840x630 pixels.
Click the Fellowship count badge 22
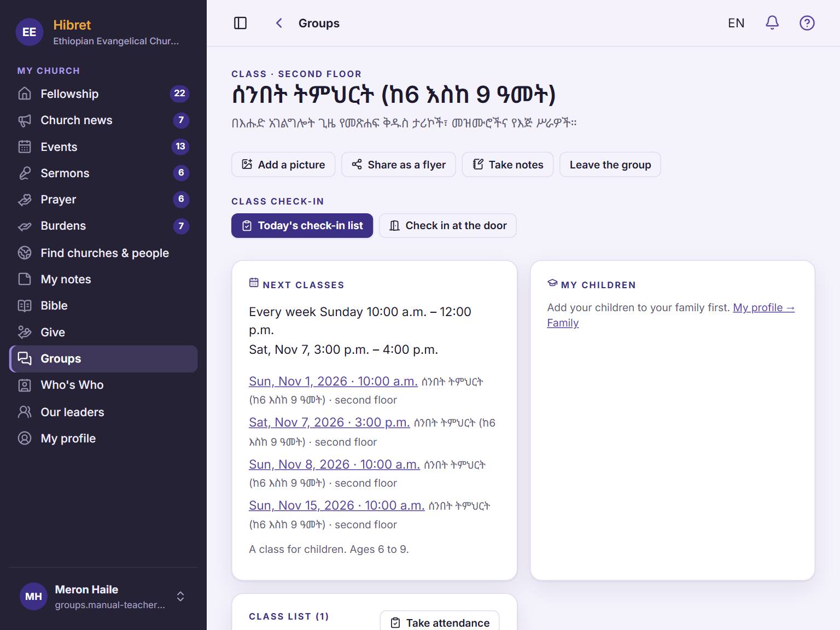pos(179,94)
